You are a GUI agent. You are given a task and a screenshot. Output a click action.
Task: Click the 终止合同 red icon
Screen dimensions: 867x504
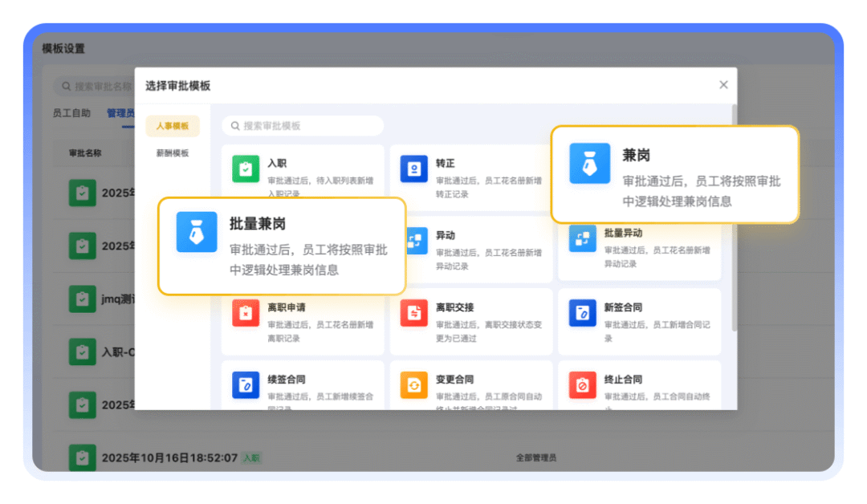(x=583, y=385)
